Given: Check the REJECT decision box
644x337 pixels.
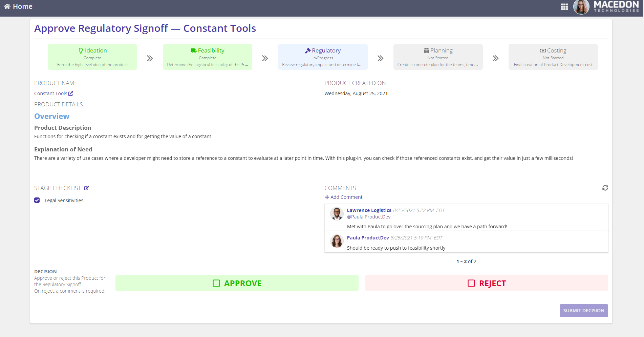Looking at the screenshot, I should click(471, 283).
